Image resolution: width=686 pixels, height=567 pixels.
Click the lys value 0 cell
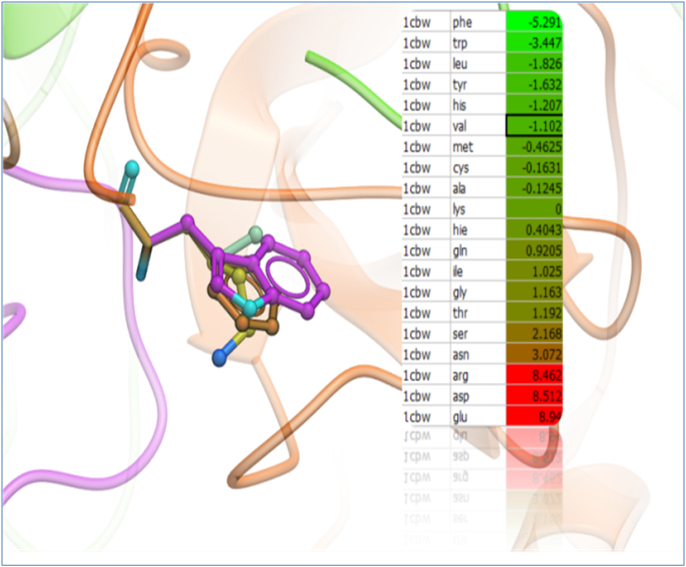point(533,208)
